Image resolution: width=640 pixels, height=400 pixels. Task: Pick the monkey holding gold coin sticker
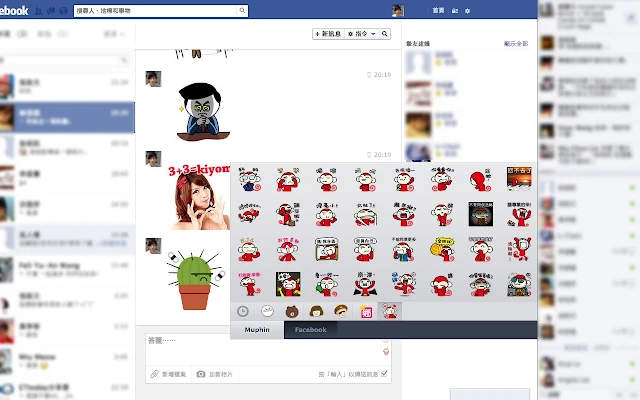point(442,249)
